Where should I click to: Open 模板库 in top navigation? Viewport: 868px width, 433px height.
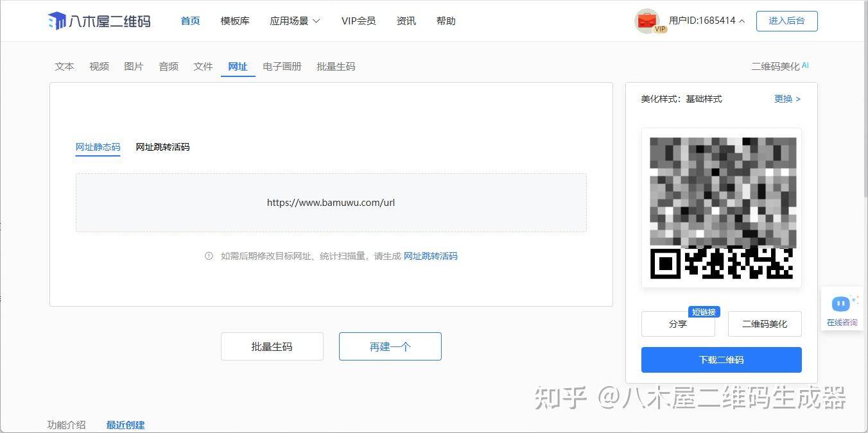pos(235,21)
